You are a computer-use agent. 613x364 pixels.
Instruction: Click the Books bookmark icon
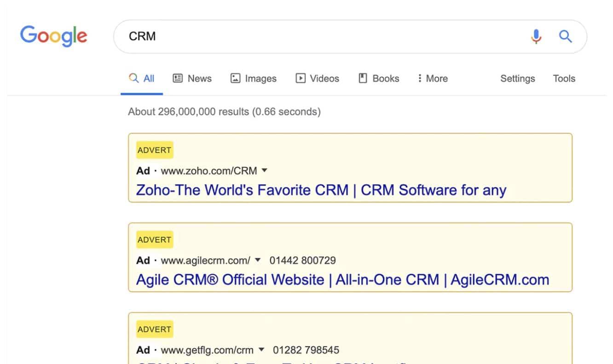(363, 78)
